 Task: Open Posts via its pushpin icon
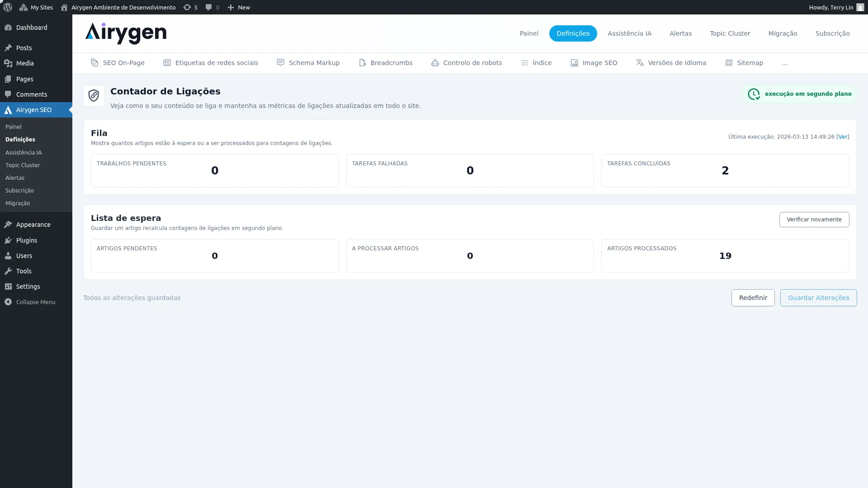(x=8, y=48)
